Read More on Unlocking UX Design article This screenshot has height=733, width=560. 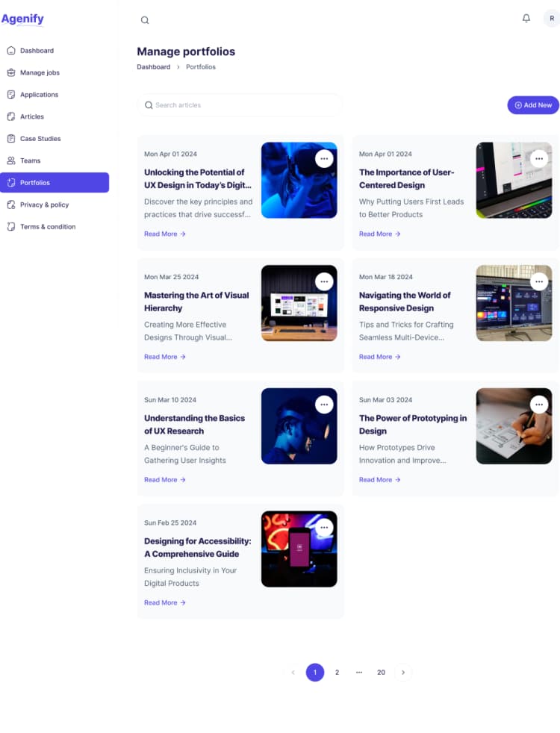164,234
